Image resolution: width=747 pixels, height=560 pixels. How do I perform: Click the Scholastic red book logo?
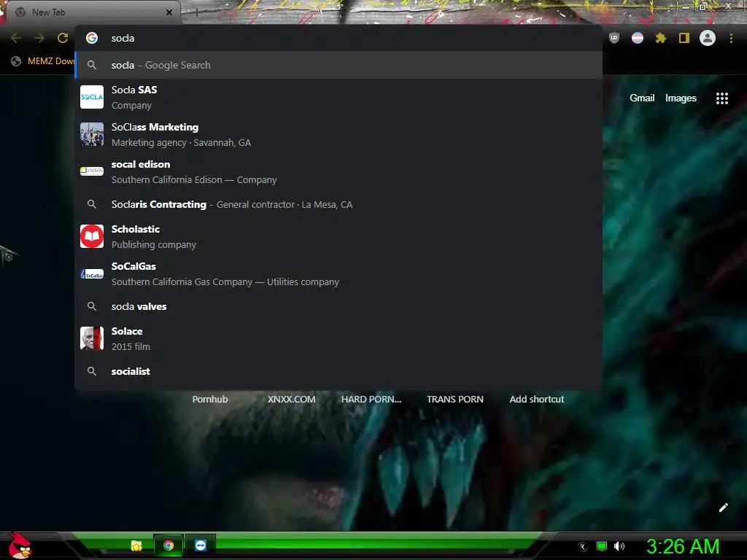point(92,236)
